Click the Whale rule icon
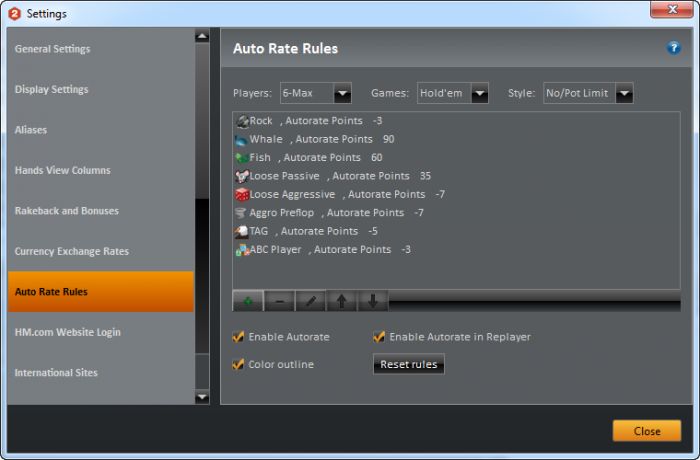The width and height of the screenshot is (700, 460). point(242,140)
